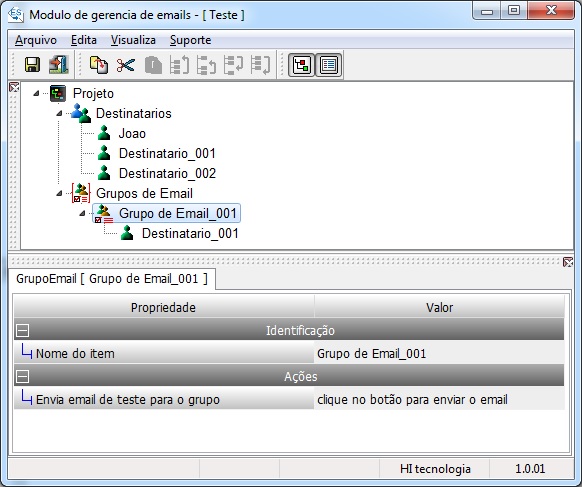Click the greyed Paste toolbar icon

153,65
